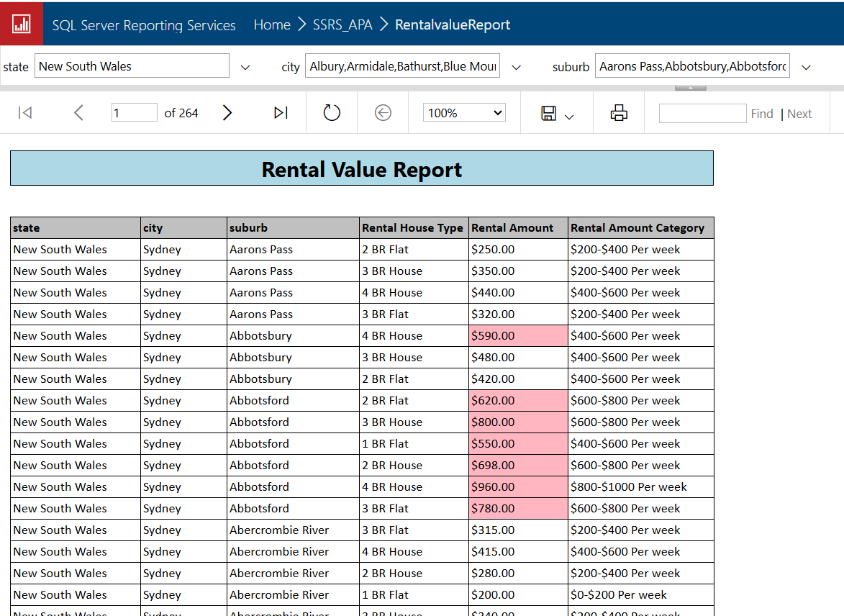The image size is (844, 616).
Task: Expand the state parameter dropdown
Action: (245, 67)
